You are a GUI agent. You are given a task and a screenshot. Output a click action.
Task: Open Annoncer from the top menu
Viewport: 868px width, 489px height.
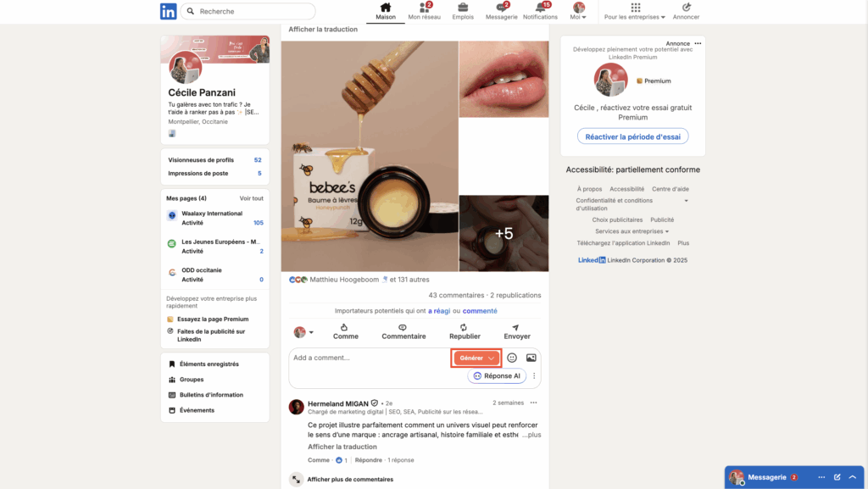(686, 11)
